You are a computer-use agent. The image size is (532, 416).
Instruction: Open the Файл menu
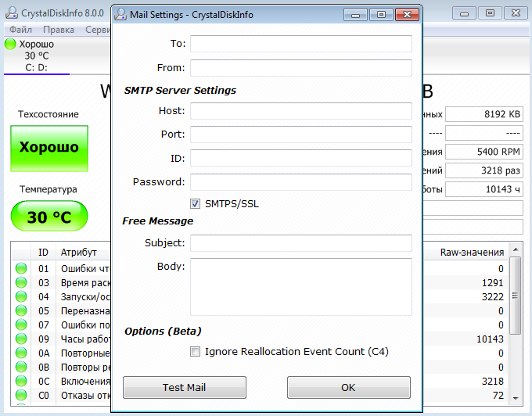[x=20, y=30]
